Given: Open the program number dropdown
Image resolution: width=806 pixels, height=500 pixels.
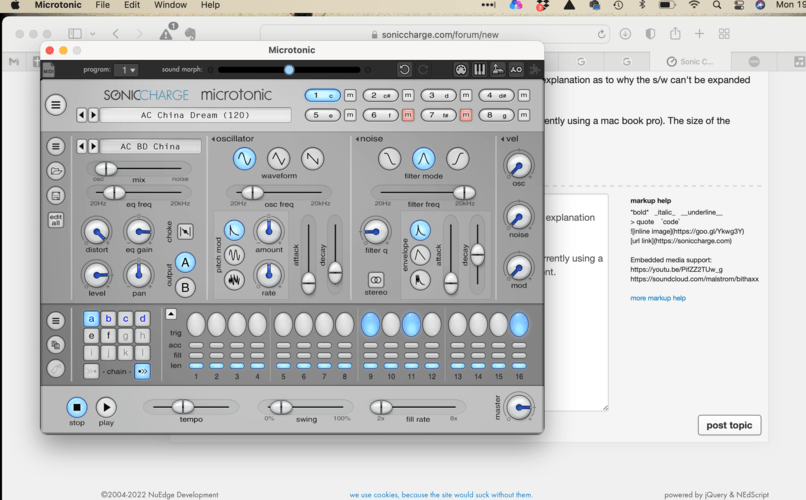Looking at the screenshot, I should 126,69.
